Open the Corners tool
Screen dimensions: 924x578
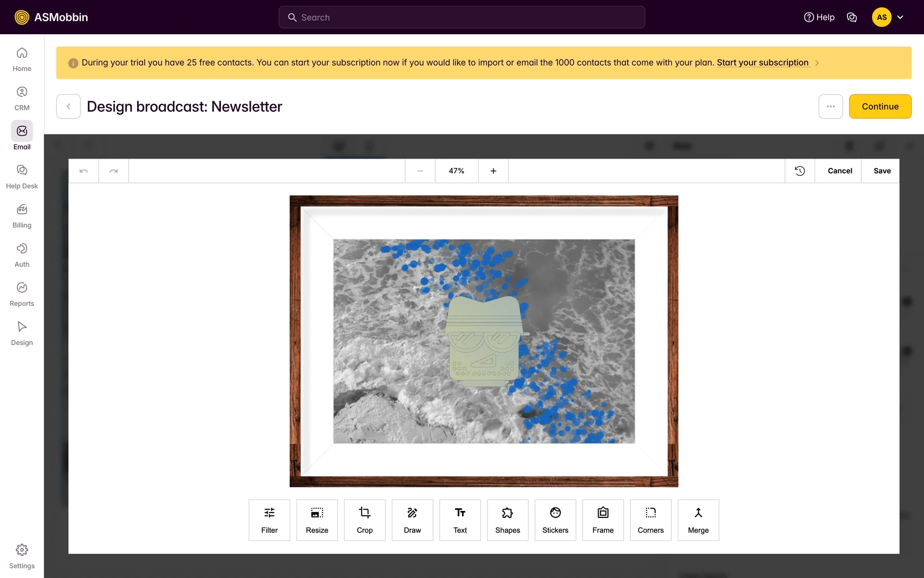point(650,520)
